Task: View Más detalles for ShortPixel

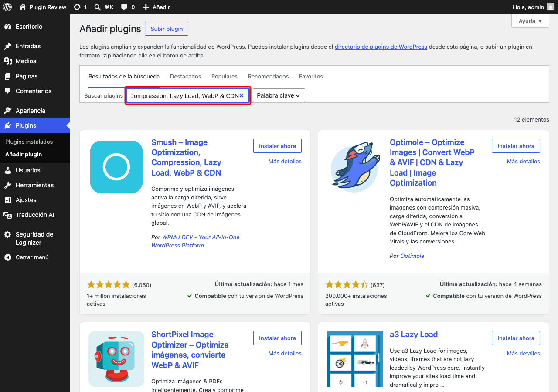Action: 285,354
